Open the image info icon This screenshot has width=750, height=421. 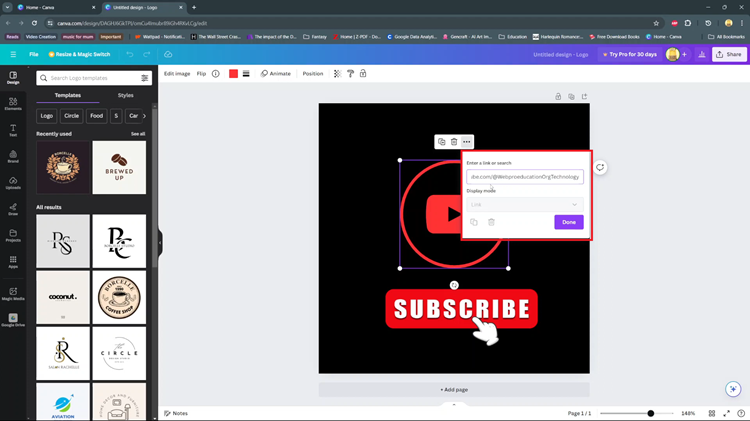pyautogui.click(x=216, y=74)
